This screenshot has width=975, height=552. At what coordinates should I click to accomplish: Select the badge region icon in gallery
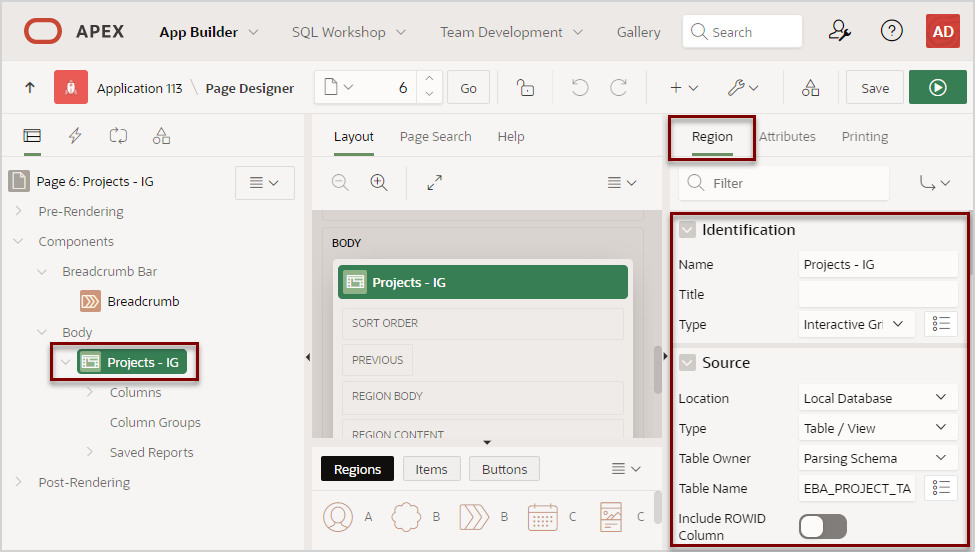pyautogui.click(x=406, y=517)
